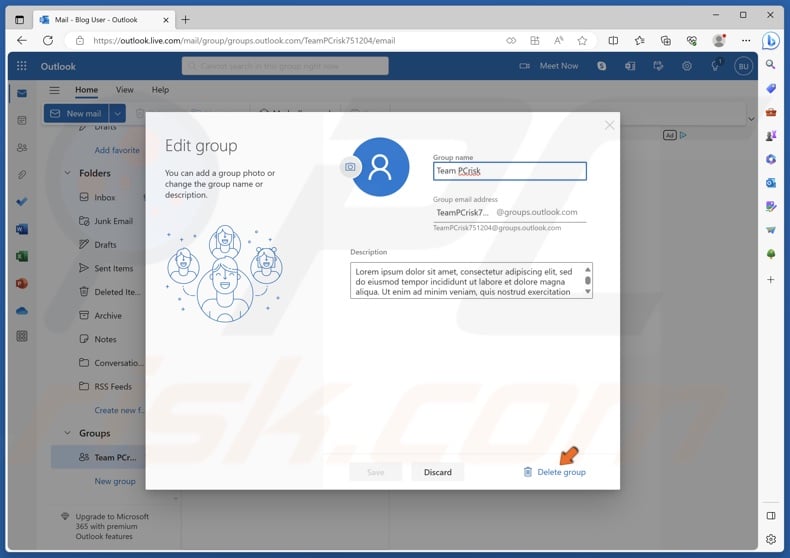The height and width of the screenshot is (558, 790).
Task: Open the Notes folder
Action: [x=98, y=339]
